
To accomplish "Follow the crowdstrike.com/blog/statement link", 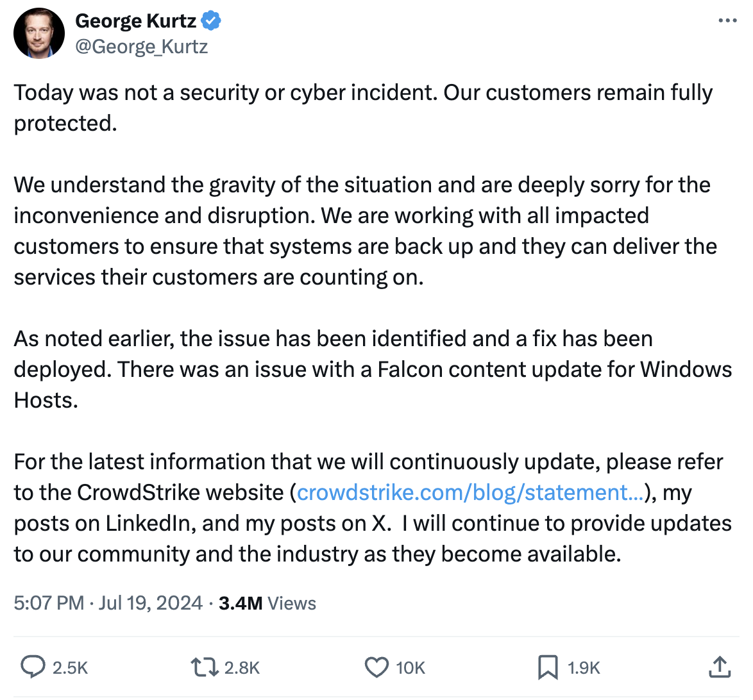I will pos(470,492).
